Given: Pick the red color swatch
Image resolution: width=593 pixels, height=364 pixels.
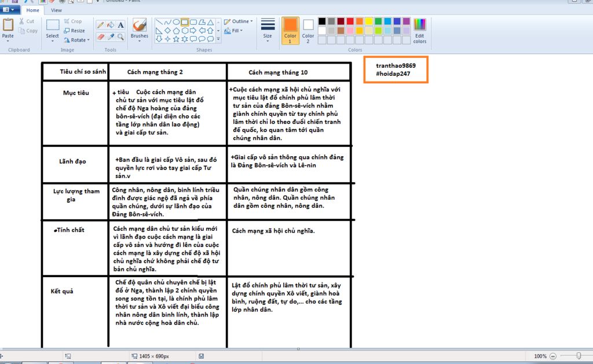Looking at the screenshot, I should (350, 21).
